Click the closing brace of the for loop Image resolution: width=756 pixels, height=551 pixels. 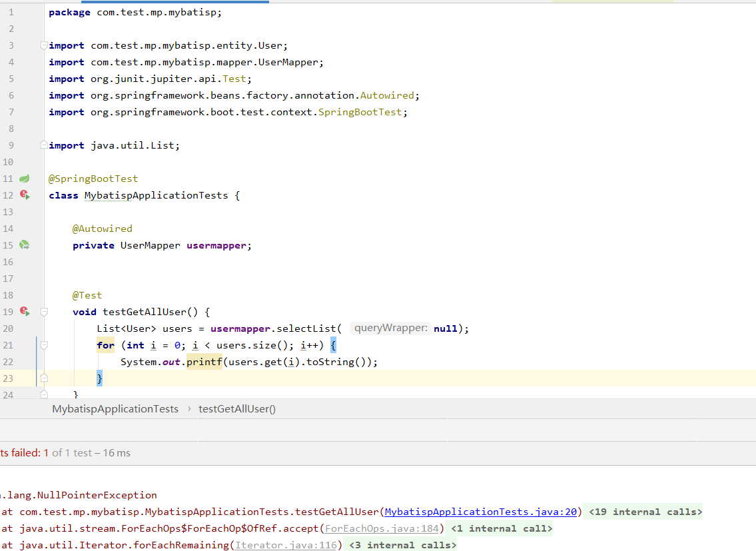click(99, 378)
